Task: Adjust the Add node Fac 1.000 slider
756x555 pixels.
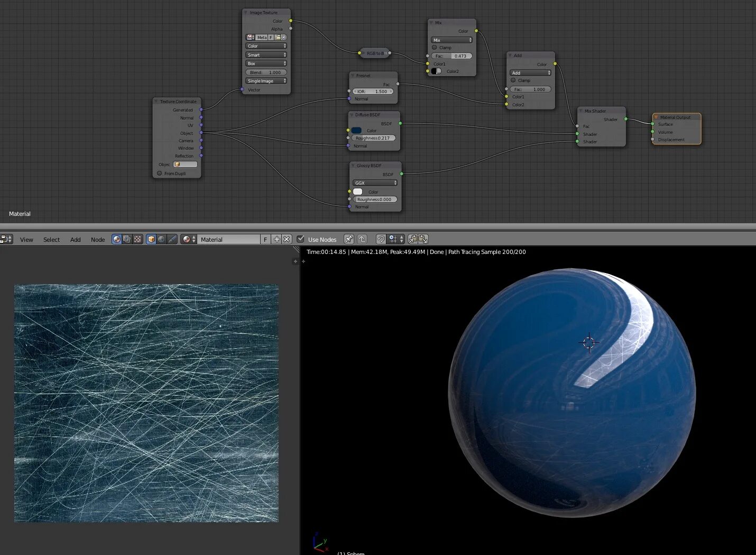Action: click(530, 89)
